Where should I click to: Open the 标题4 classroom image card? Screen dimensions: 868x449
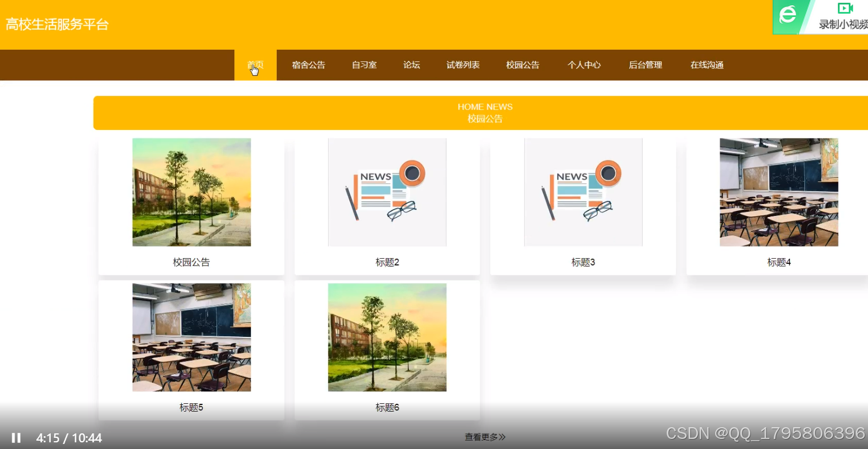click(x=779, y=192)
